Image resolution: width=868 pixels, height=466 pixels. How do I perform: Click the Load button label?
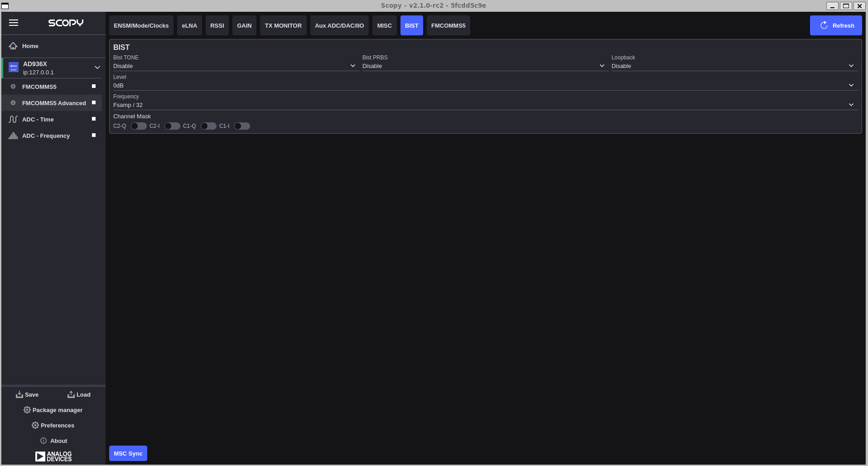tap(83, 395)
